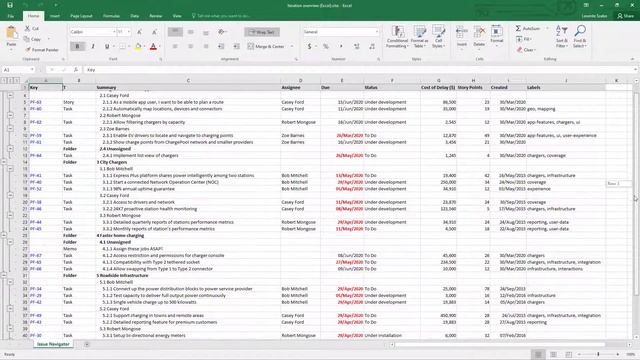Toggle Top Align
Screen dimensions: 640x360
[175, 31]
